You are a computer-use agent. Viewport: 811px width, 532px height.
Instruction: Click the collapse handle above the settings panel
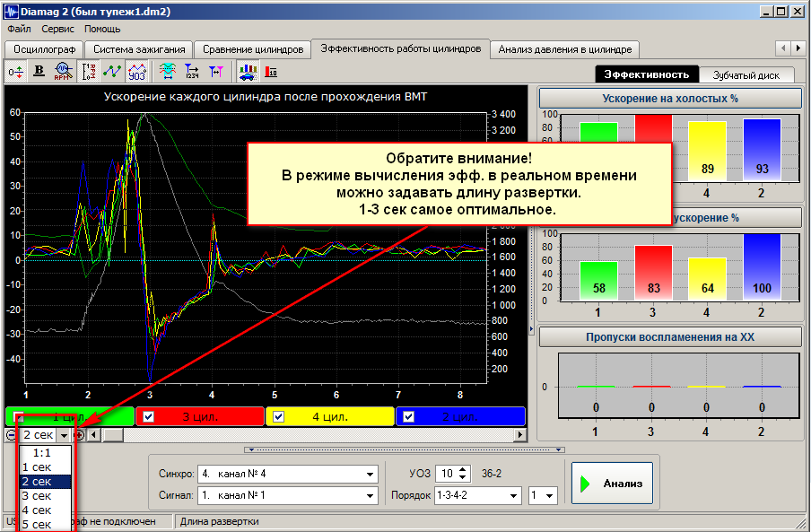(405, 449)
